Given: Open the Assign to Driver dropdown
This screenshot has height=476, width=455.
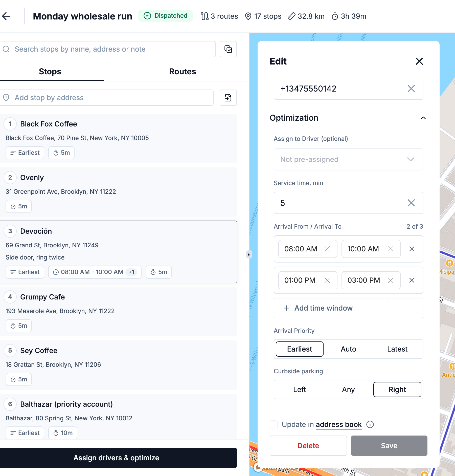Looking at the screenshot, I should pos(348,159).
